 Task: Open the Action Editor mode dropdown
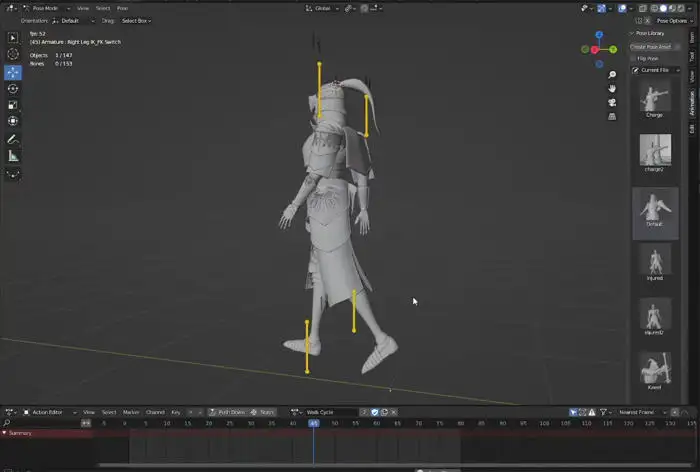[x=49, y=412]
